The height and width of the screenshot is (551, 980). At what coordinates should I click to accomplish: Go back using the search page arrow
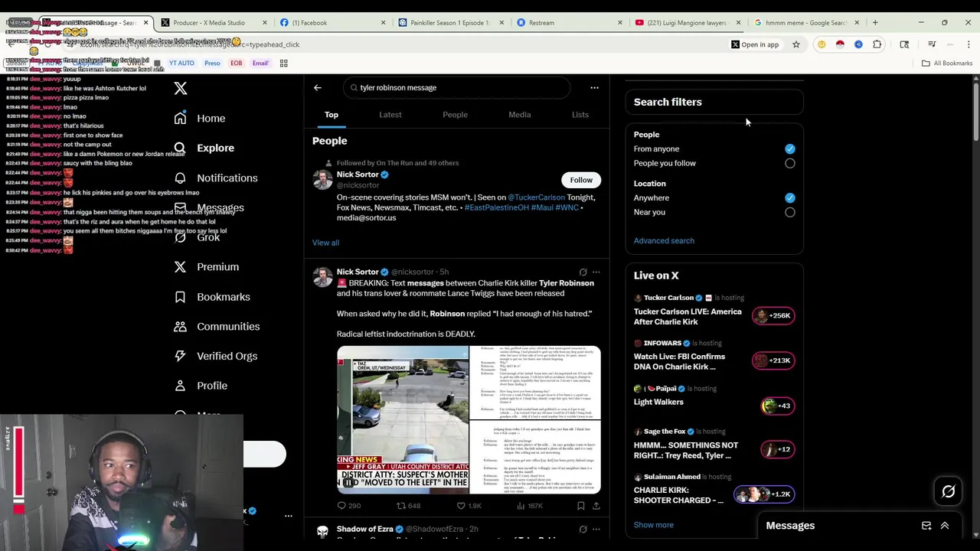pos(318,87)
